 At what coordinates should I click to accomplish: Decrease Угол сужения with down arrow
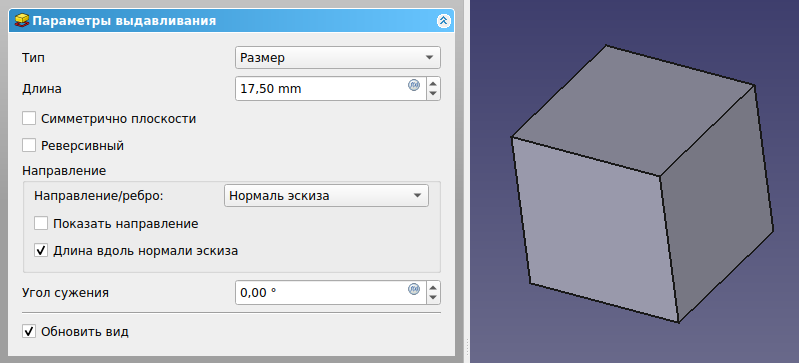(433, 298)
